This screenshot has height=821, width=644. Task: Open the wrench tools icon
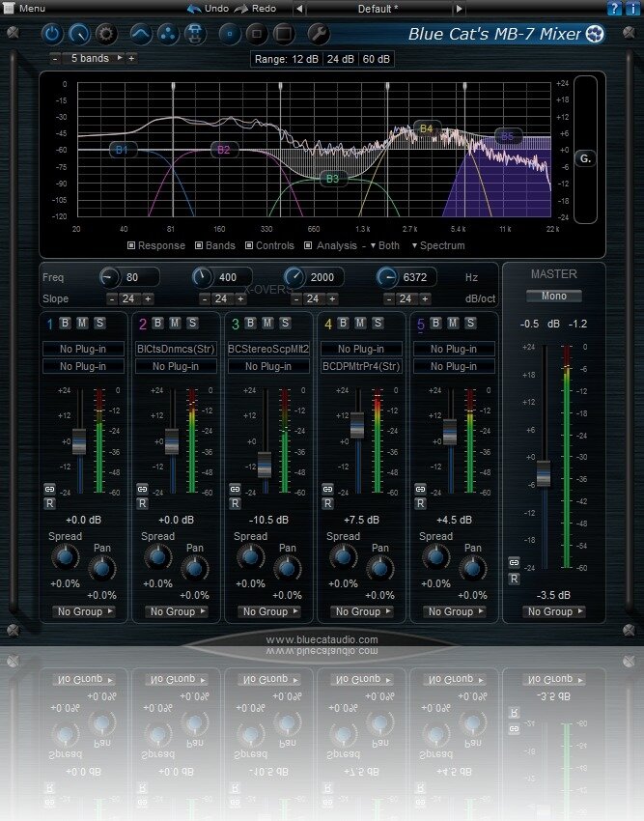319,34
